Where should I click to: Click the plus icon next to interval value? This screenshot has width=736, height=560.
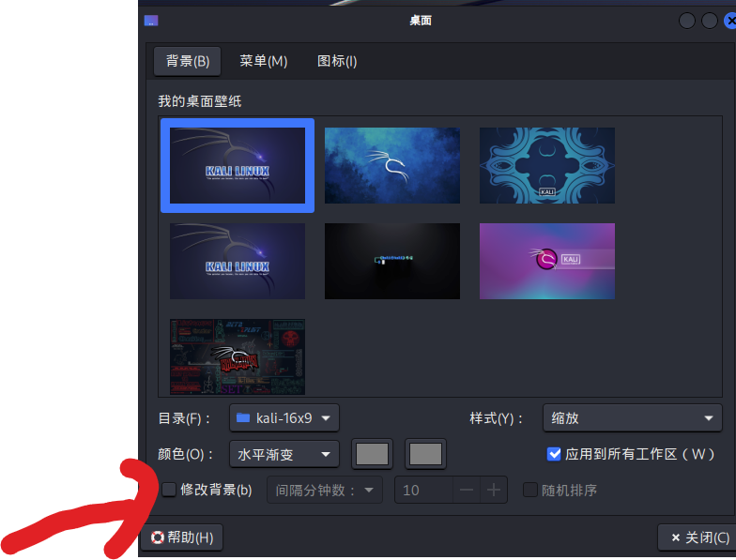click(x=494, y=490)
